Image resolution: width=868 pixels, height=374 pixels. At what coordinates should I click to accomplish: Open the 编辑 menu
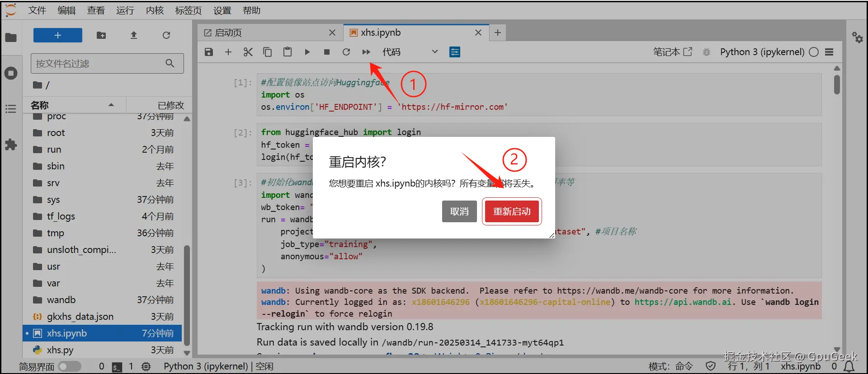click(66, 10)
